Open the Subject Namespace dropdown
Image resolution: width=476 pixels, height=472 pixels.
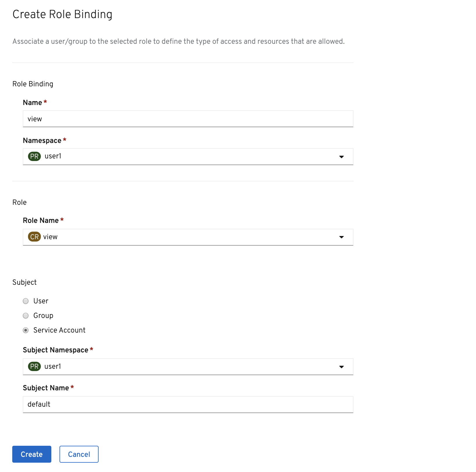tap(188, 367)
